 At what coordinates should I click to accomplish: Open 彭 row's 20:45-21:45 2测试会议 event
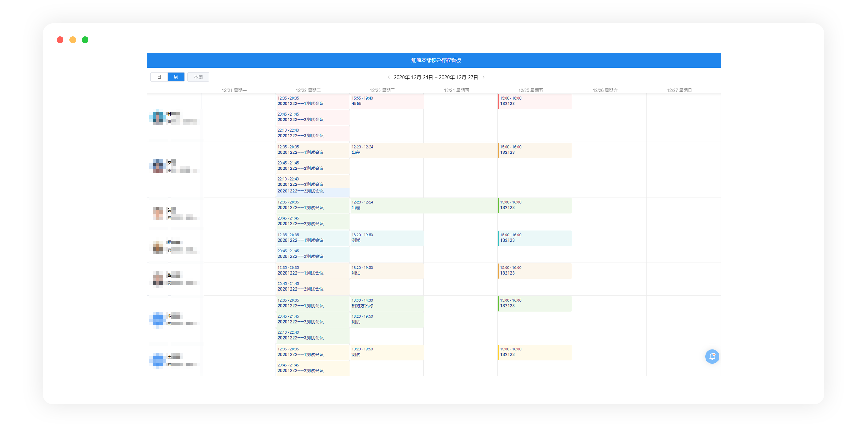[312, 287]
